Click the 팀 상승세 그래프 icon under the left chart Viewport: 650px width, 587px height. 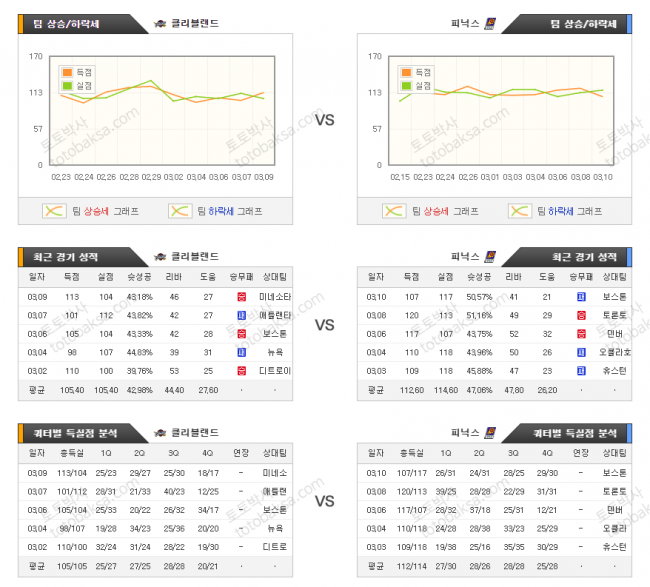pyautogui.click(x=54, y=211)
